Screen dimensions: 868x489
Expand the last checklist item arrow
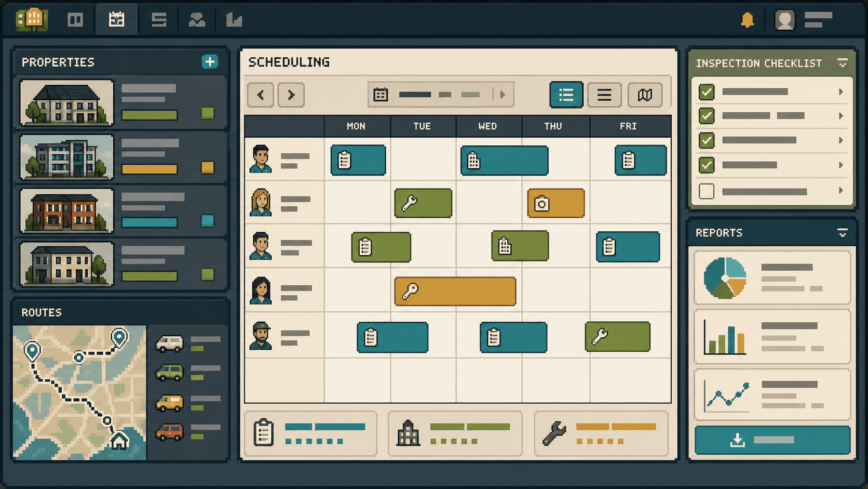[x=840, y=191]
